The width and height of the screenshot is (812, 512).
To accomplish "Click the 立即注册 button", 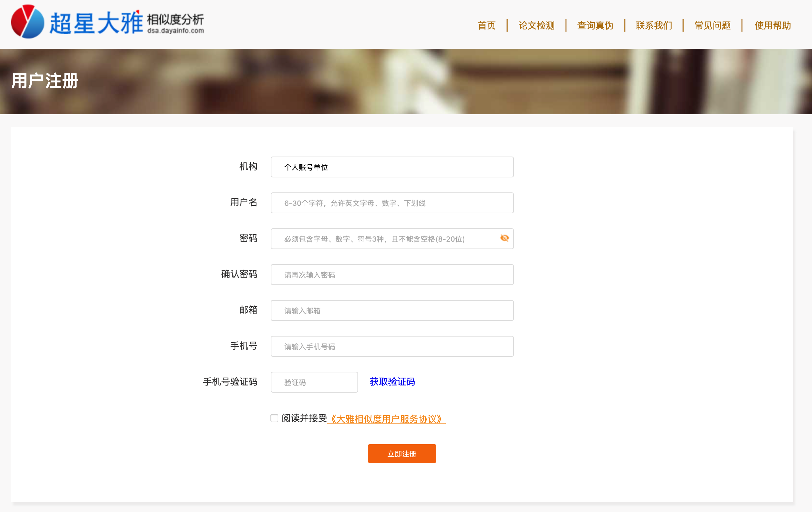I will pyautogui.click(x=402, y=454).
